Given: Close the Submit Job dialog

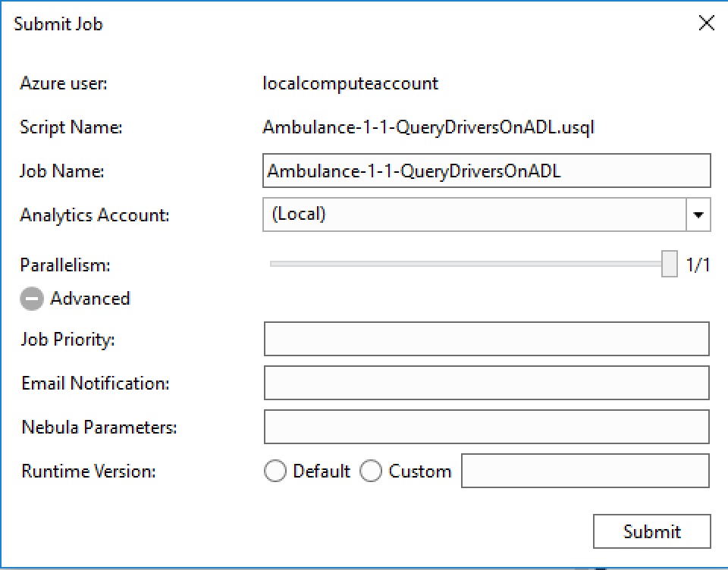Looking at the screenshot, I should [706, 23].
